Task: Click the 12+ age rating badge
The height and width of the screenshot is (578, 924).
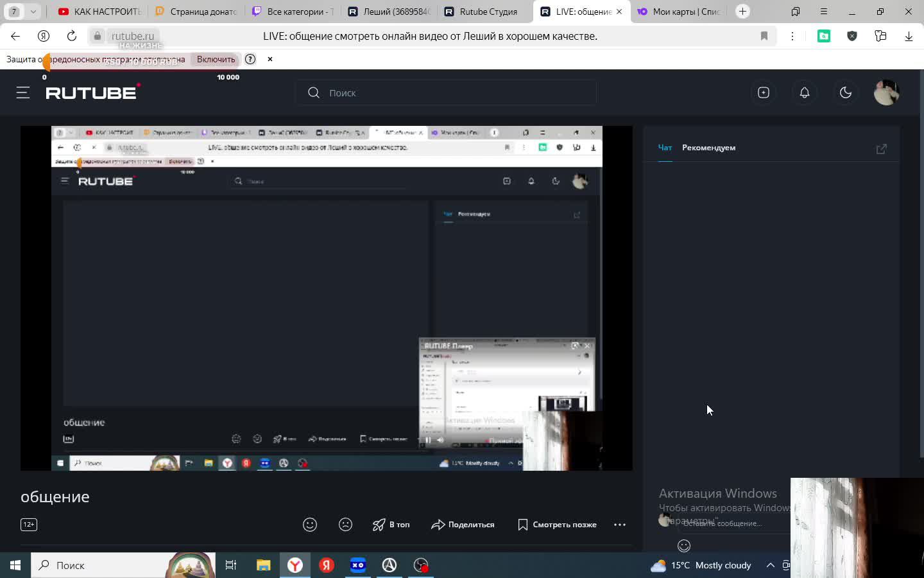Action: pos(29,525)
